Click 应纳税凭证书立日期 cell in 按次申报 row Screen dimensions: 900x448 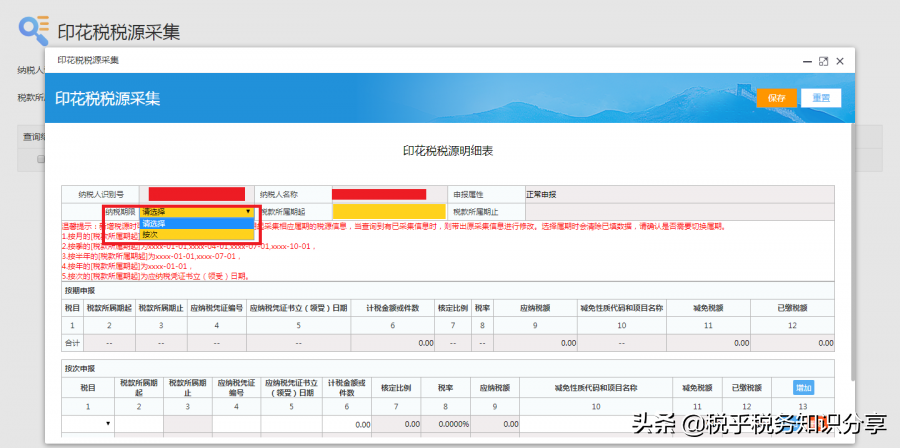coord(292,424)
